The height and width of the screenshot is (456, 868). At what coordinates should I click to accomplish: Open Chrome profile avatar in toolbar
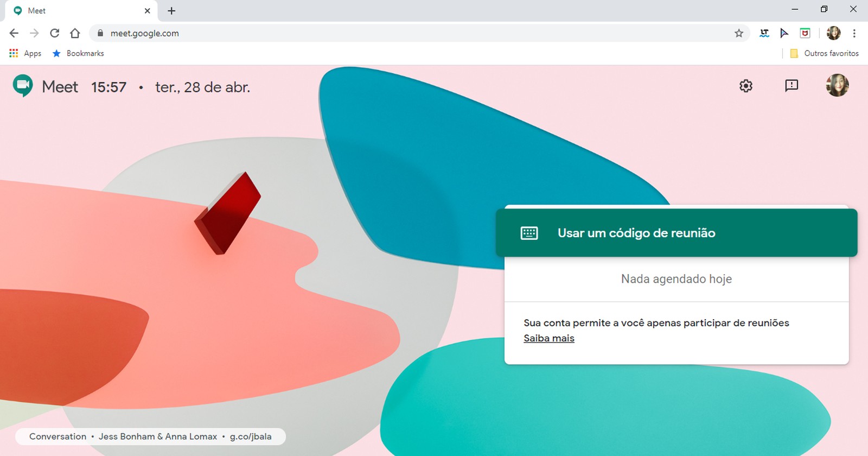point(834,33)
